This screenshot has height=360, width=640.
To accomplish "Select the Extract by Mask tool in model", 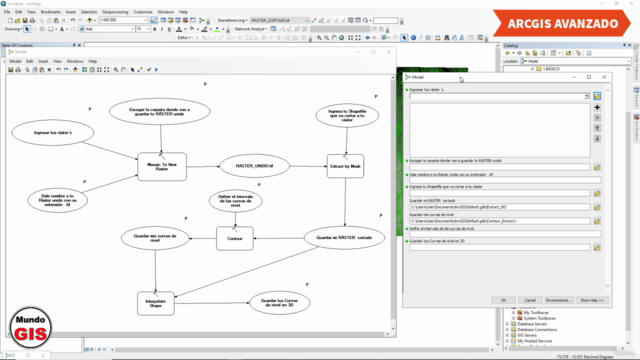I will 345,166.
